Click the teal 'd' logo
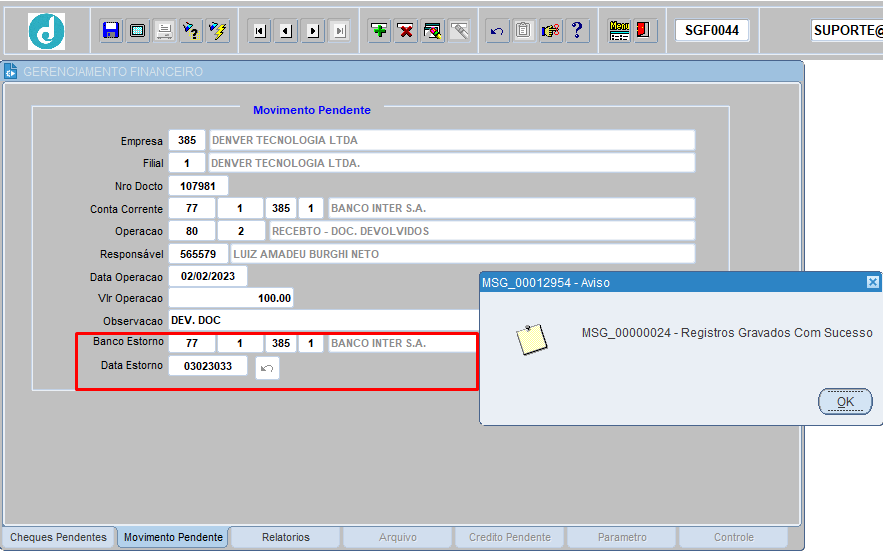This screenshot has height=551, width=883. (x=46, y=31)
